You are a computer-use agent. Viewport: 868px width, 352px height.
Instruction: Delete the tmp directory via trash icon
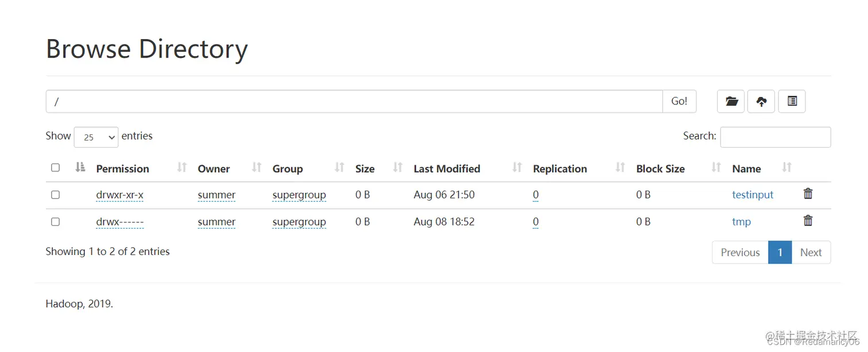(808, 221)
